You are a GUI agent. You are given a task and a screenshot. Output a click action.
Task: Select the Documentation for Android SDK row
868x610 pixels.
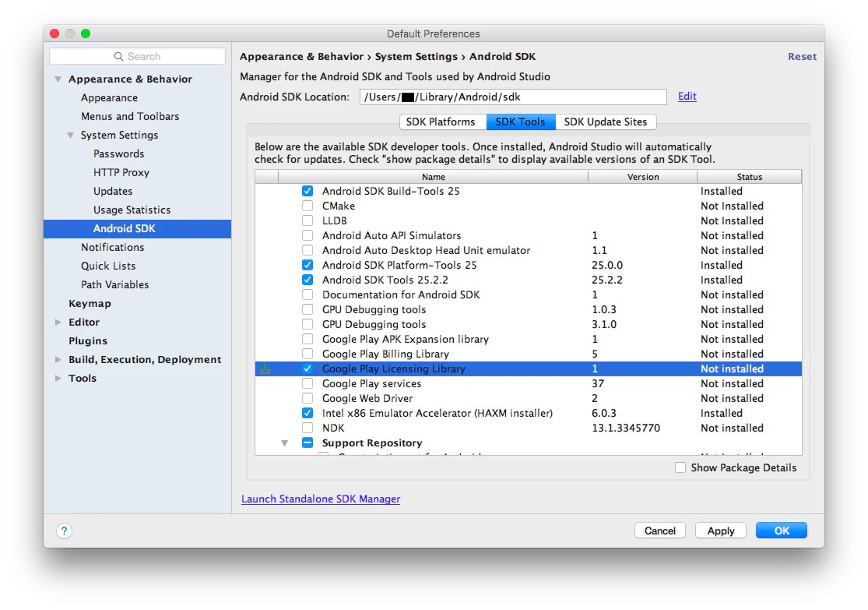(x=528, y=294)
